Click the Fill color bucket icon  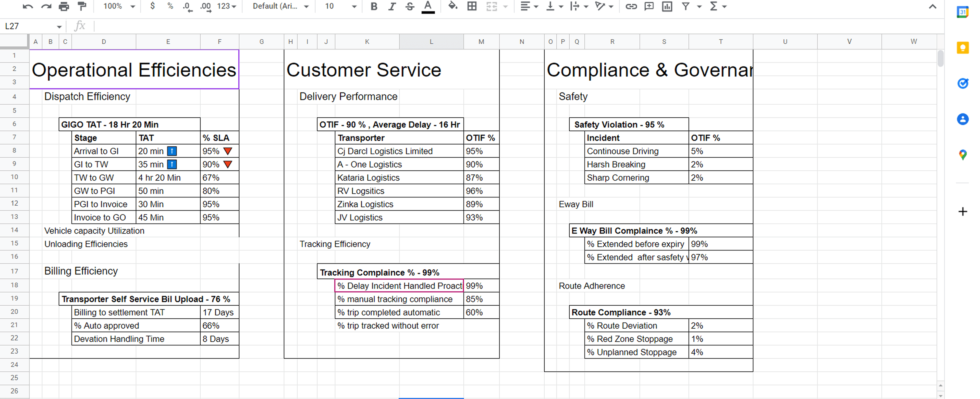(453, 6)
